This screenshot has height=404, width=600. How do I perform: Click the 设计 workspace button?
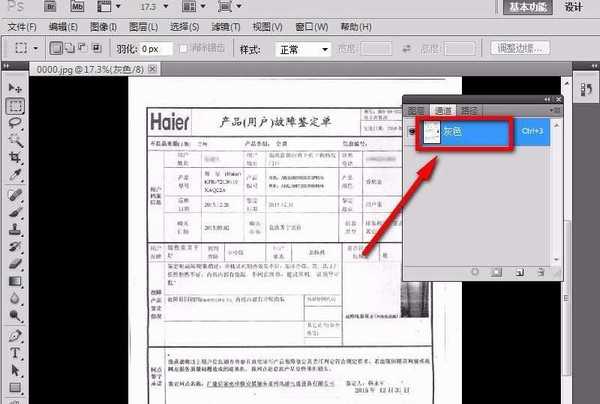[x=575, y=6]
